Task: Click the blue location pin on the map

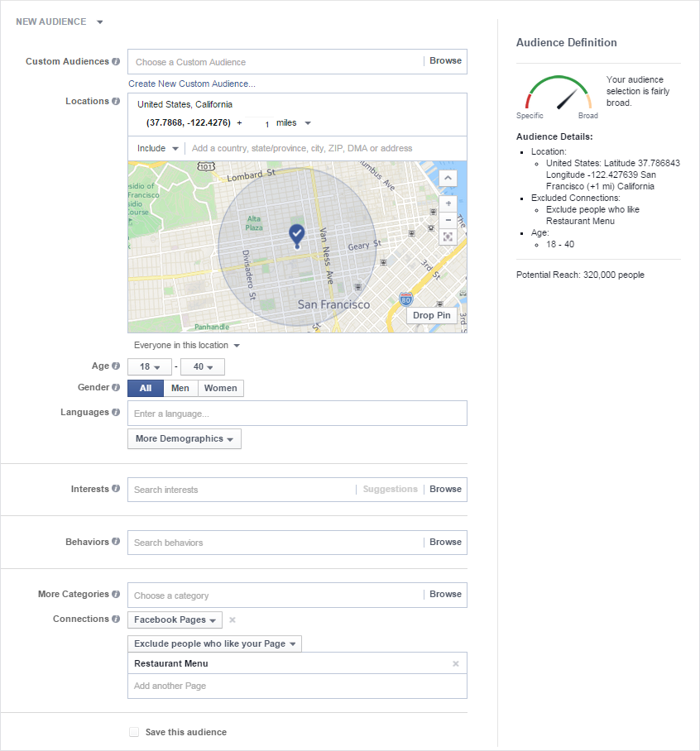Action: [297, 234]
